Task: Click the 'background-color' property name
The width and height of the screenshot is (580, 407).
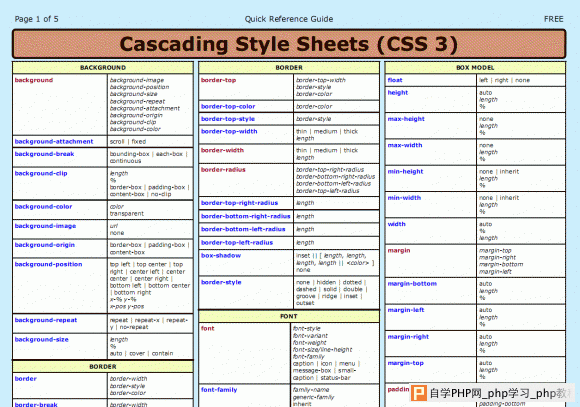Action: 43,206
